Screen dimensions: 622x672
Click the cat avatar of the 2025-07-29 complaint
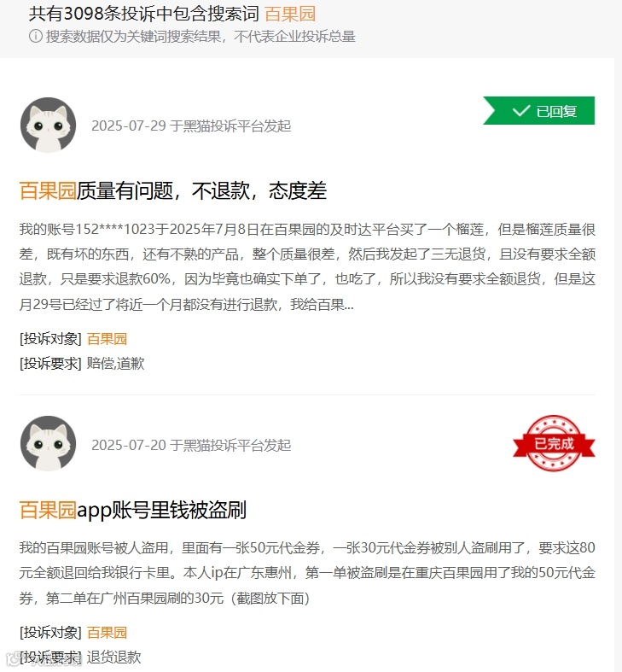coord(48,126)
